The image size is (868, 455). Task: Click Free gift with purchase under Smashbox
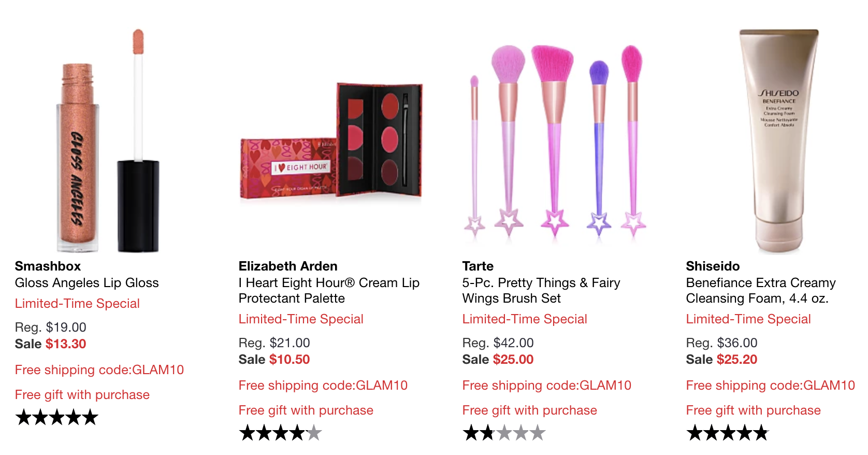click(82, 395)
